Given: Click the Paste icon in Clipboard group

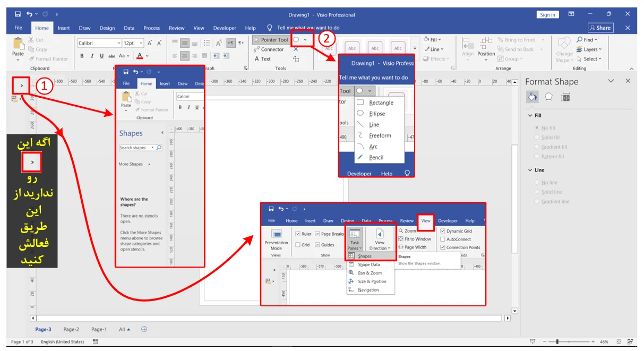Looking at the screenshot, I should click(18, 45).
